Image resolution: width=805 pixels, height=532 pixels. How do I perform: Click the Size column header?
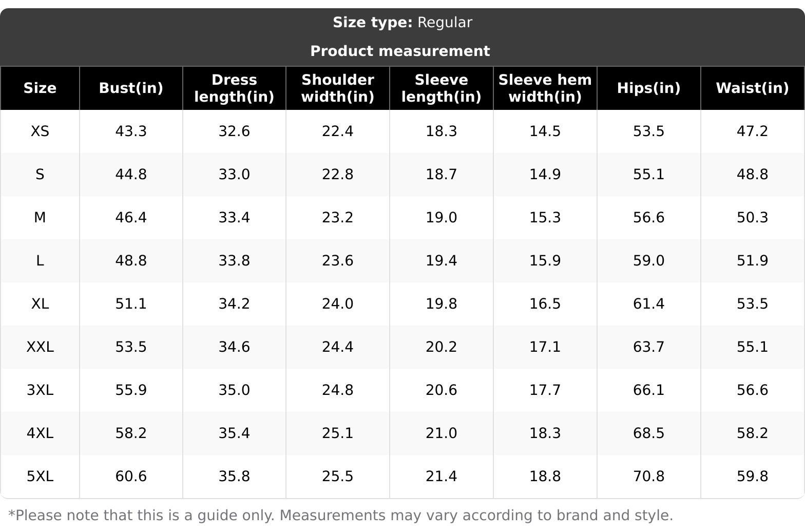coord(40,88)
